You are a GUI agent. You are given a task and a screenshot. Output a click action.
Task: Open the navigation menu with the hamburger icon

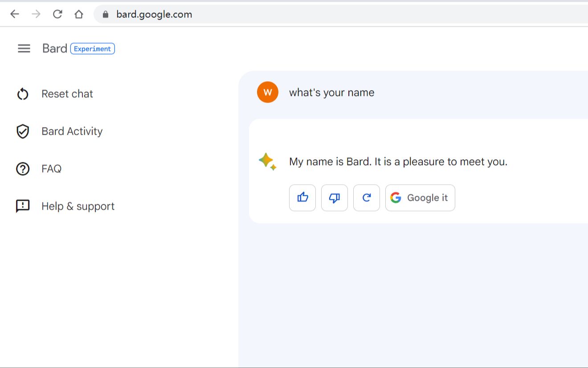point(24,49)
